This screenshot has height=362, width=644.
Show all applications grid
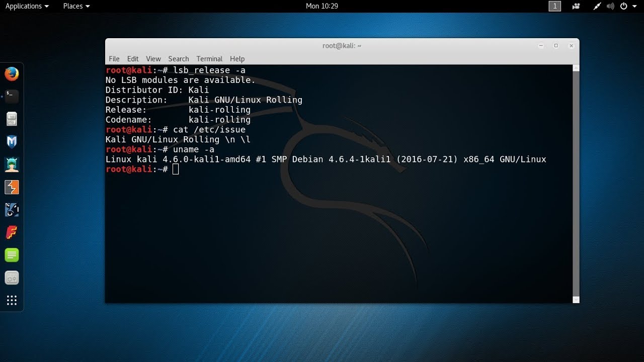12,301
